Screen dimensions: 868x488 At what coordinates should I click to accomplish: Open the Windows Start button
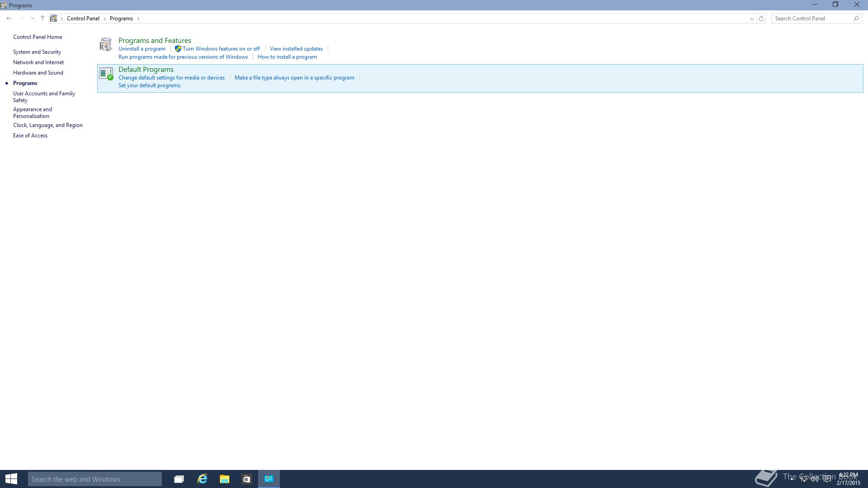11,479
